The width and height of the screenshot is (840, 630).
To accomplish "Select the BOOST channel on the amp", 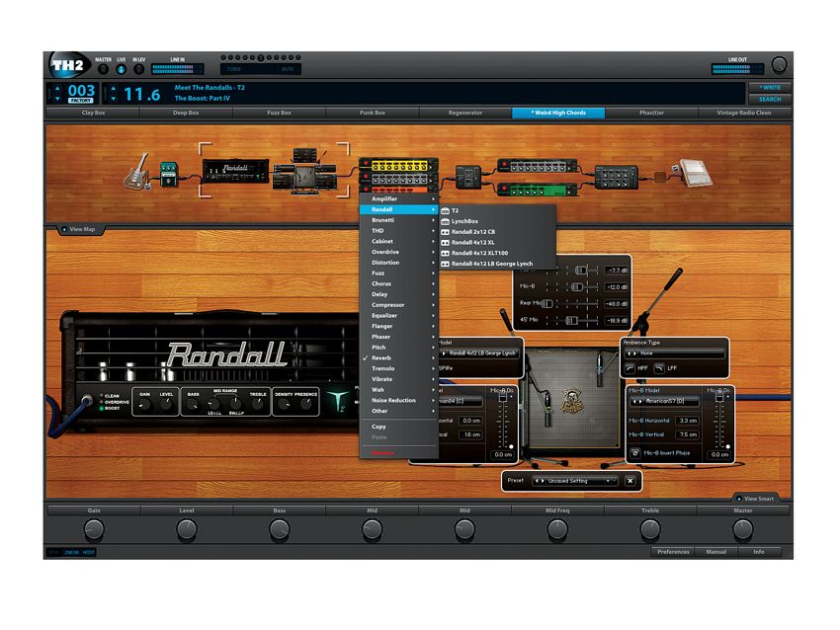I will coord(101,409).
